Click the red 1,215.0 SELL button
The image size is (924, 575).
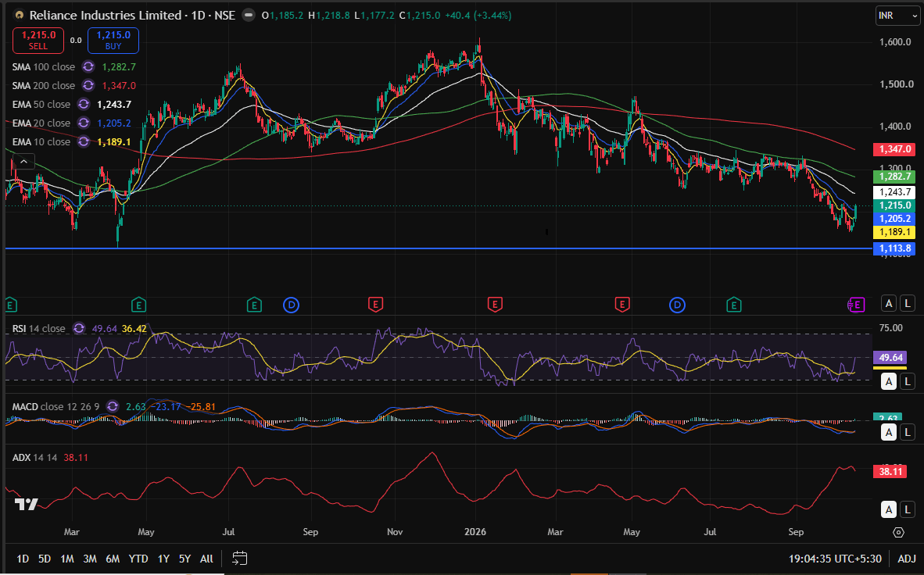click(x=38, y=40)
